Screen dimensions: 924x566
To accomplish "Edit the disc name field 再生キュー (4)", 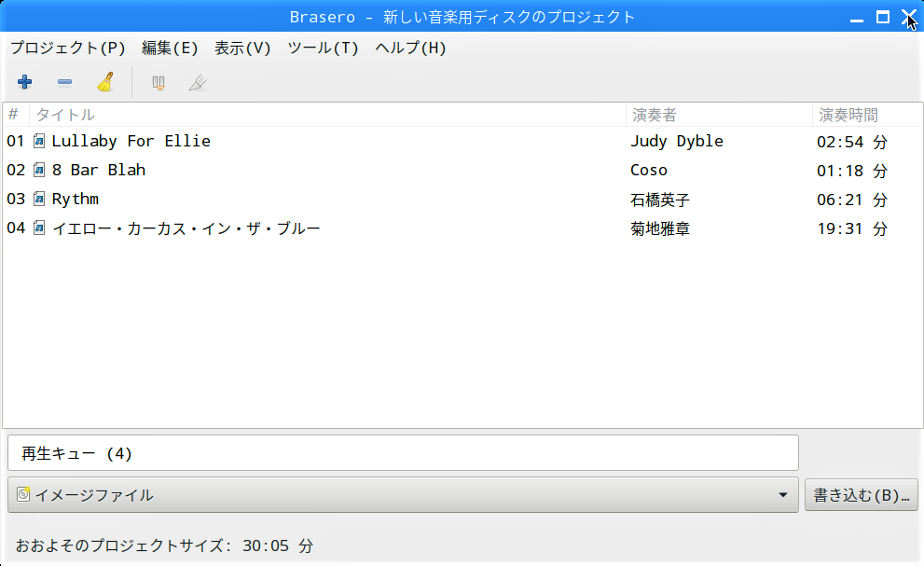I will point(403,453).
